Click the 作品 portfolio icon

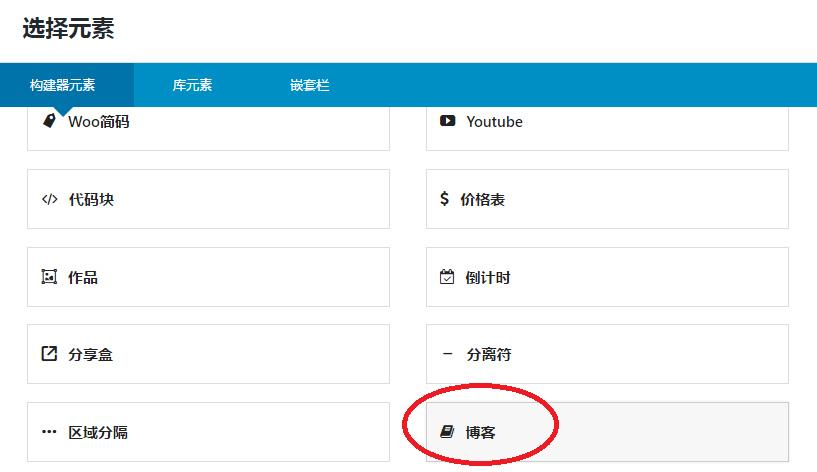(x=49, y=277)
